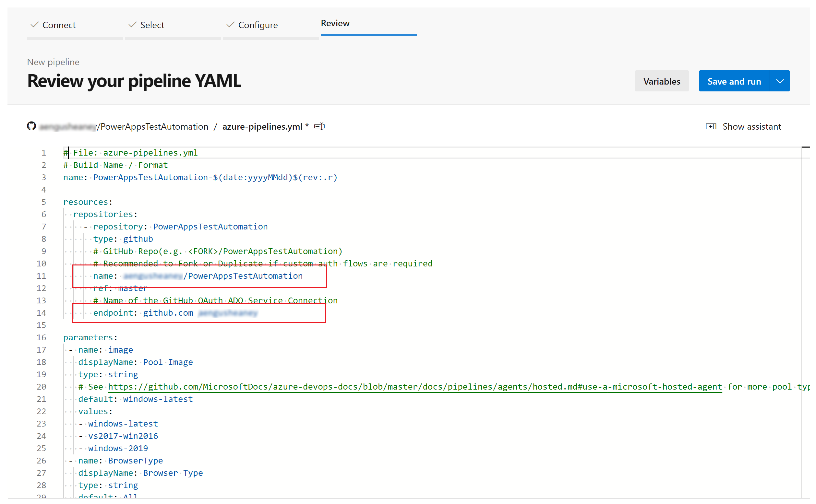Click the Show assistant icon

pyautogui.click(x=712, y=126)
